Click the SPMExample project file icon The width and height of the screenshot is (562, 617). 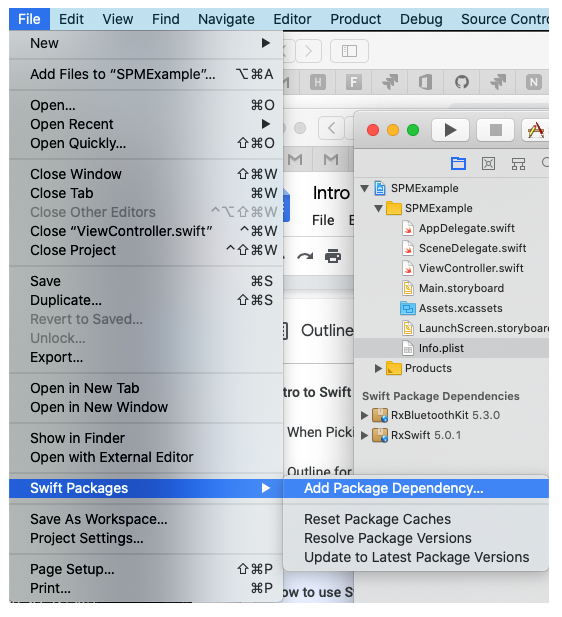[380, 188]
